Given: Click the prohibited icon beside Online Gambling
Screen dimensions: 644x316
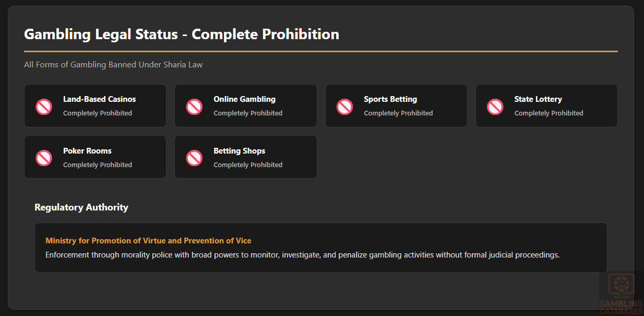Looking at the screenshot, I should pos(194,107).
